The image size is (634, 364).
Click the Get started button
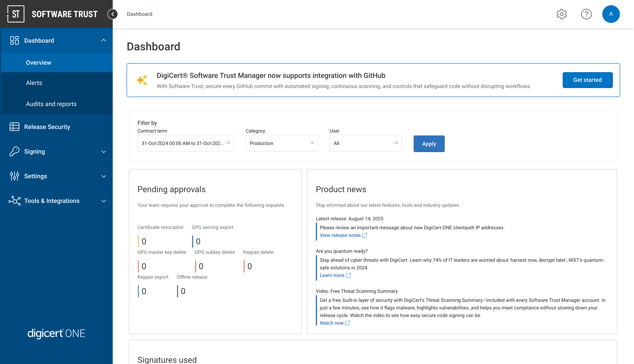(588, 80)
